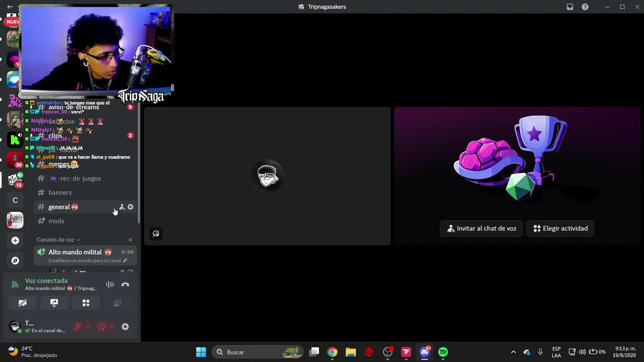
Task: Select the user avatar video tile
Action: pyautogui.click(x=268, y=176)
